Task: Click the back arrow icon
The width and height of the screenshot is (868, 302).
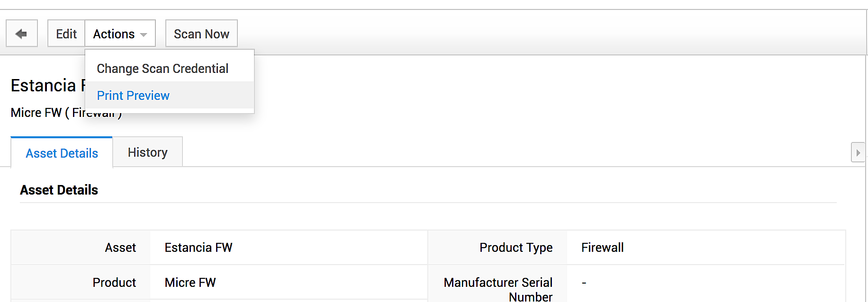Action: [21, 34]
